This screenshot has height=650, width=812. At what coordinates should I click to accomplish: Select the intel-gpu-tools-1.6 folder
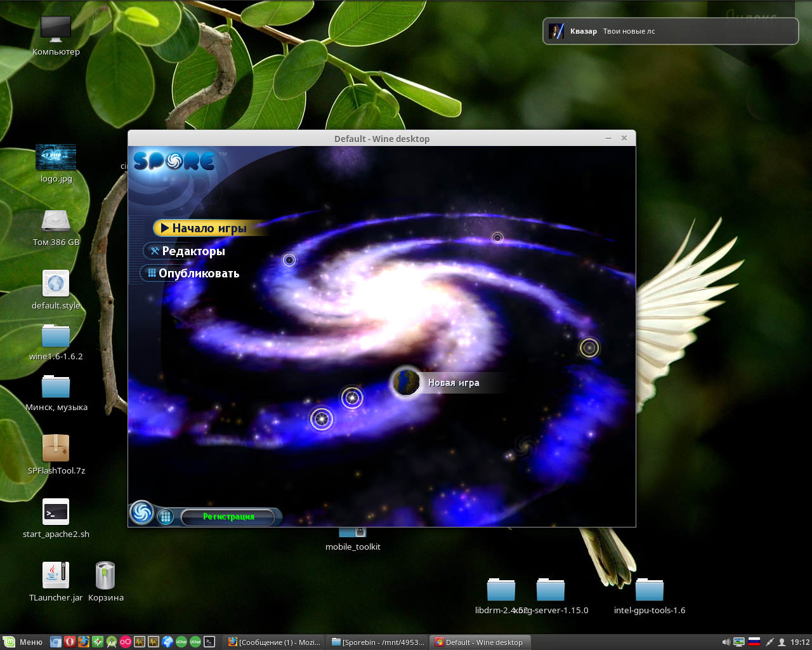click(650, 590)
